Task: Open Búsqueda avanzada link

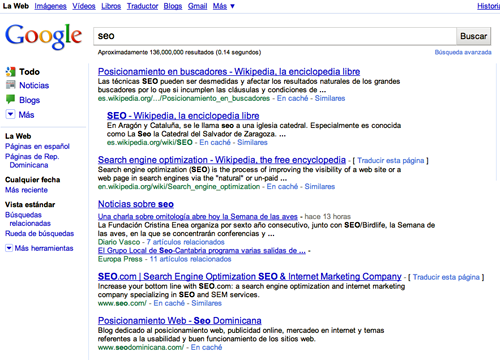Action: pos(463,52)
